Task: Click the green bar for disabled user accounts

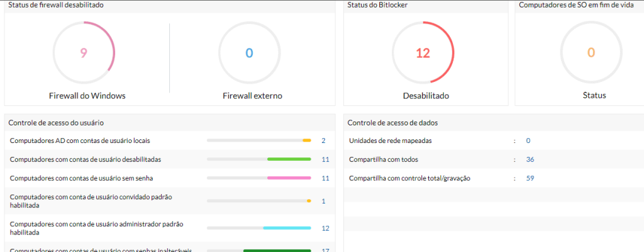Action: point(289,159)
